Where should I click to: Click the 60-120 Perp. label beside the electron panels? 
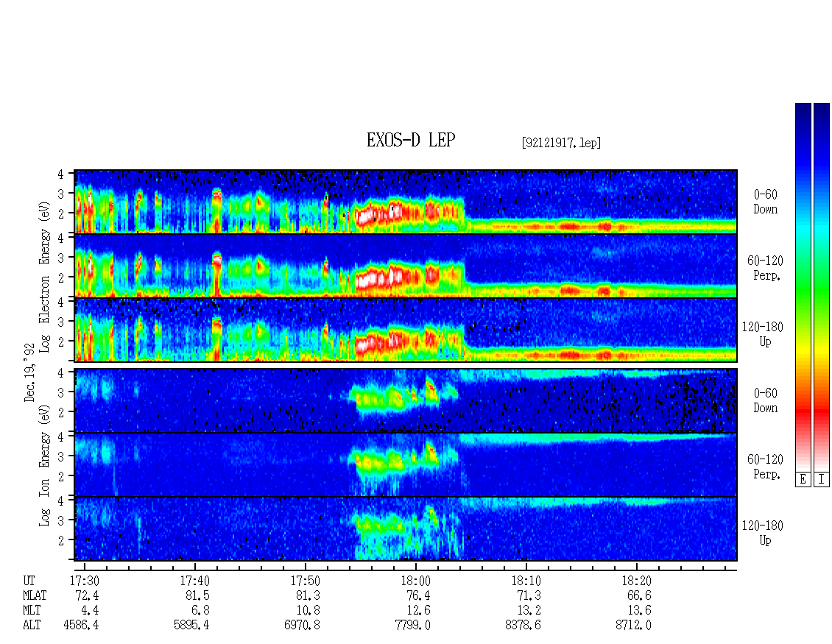pos(765,269)
